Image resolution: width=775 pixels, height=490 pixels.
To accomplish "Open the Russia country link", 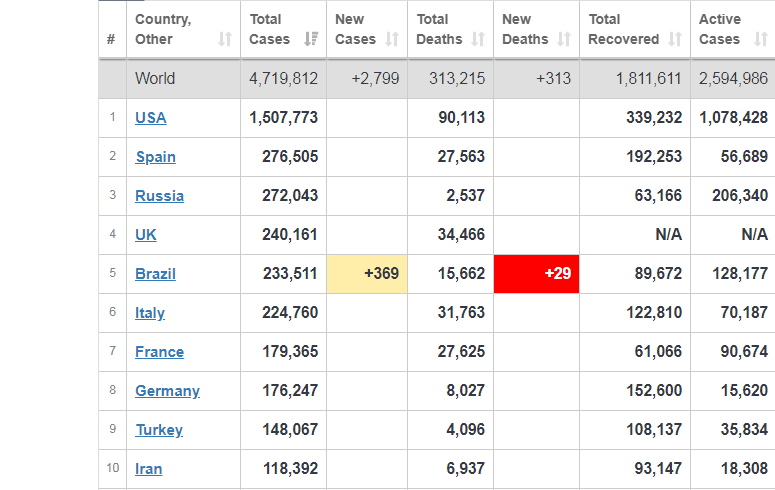I will click(x=160, y=196).
